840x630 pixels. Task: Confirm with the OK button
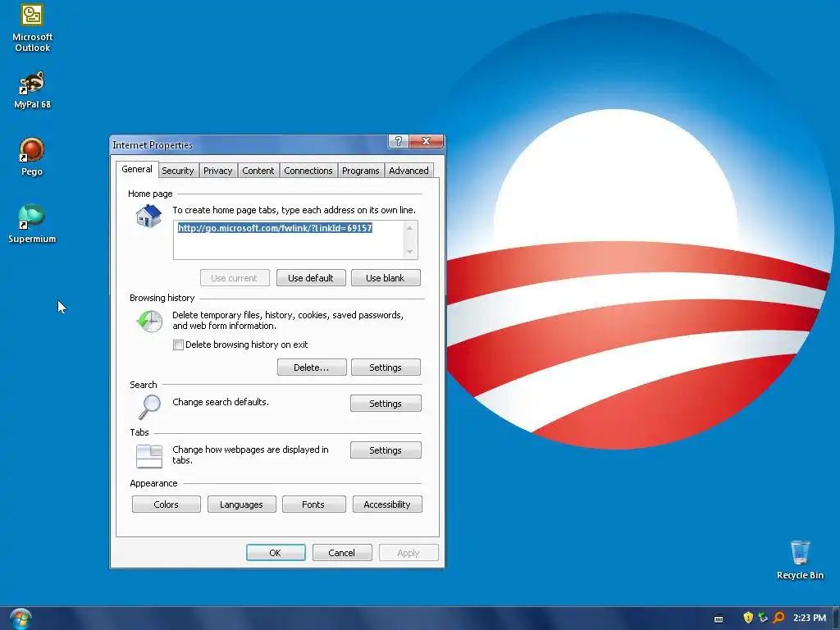tap(276, 552)
